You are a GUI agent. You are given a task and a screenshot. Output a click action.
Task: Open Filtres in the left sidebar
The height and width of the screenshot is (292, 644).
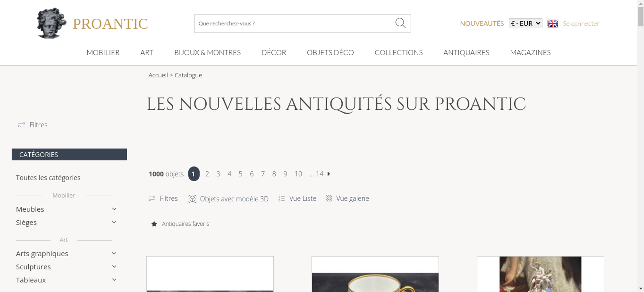[33, 125]
